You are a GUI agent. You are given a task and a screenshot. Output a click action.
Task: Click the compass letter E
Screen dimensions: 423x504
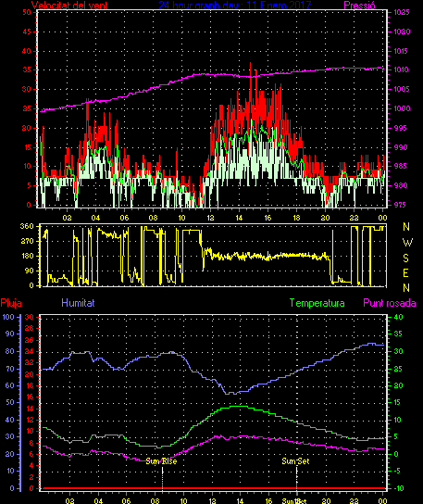click(405, 273)
